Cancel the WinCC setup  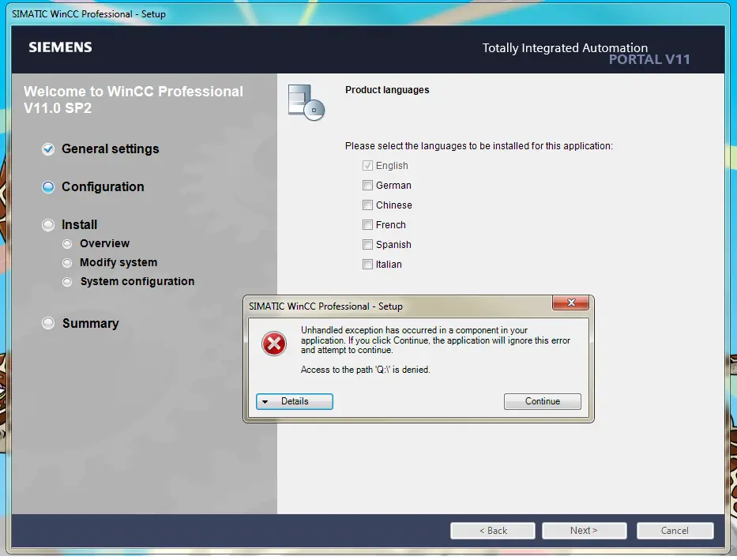tap(675, 531)
